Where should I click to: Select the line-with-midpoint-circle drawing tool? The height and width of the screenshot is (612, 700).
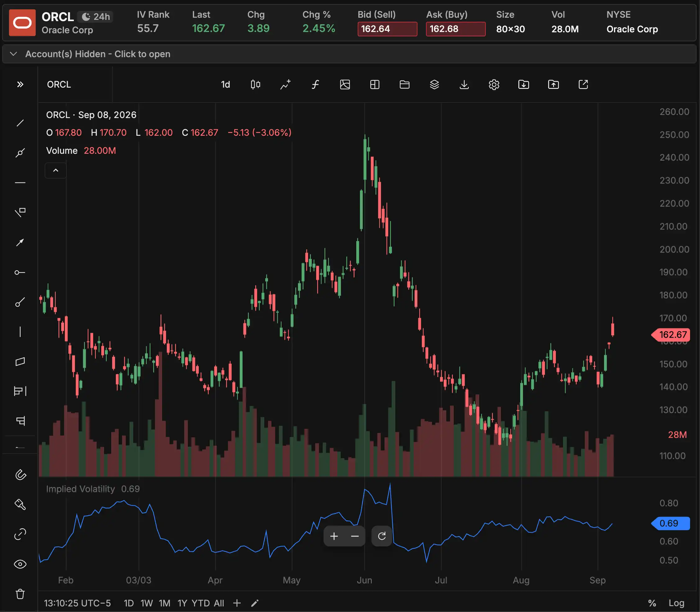(x=20, y=153)
